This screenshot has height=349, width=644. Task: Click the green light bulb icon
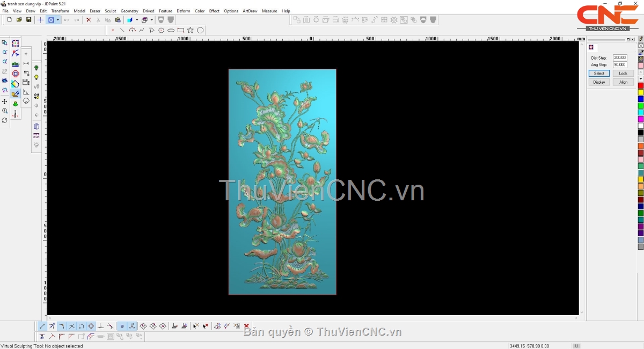point(36,68)
